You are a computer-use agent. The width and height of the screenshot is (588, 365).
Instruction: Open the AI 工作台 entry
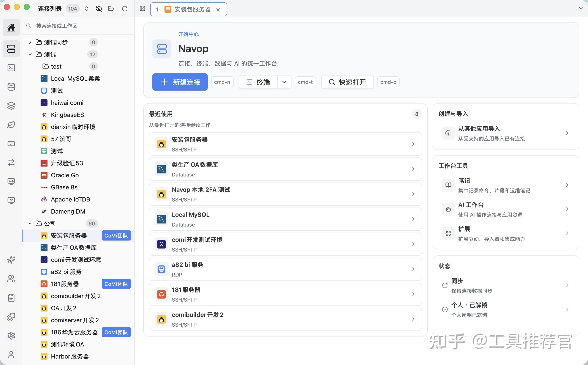(x=506, y=209)
